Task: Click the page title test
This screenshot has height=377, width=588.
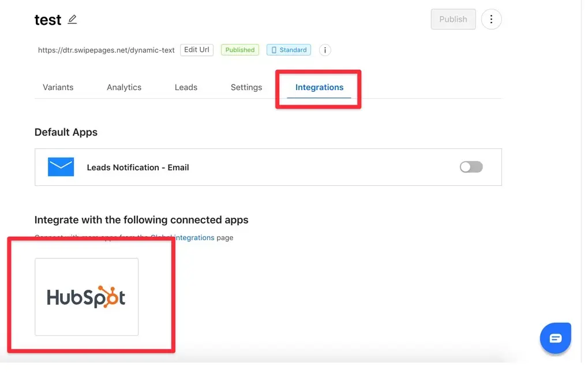Action: point(48,20)
